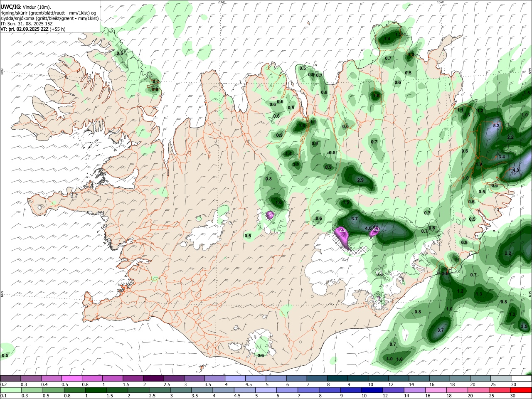
Task: Click the white 30 mm snow legend swatch
Action: (x=521, y=378)
